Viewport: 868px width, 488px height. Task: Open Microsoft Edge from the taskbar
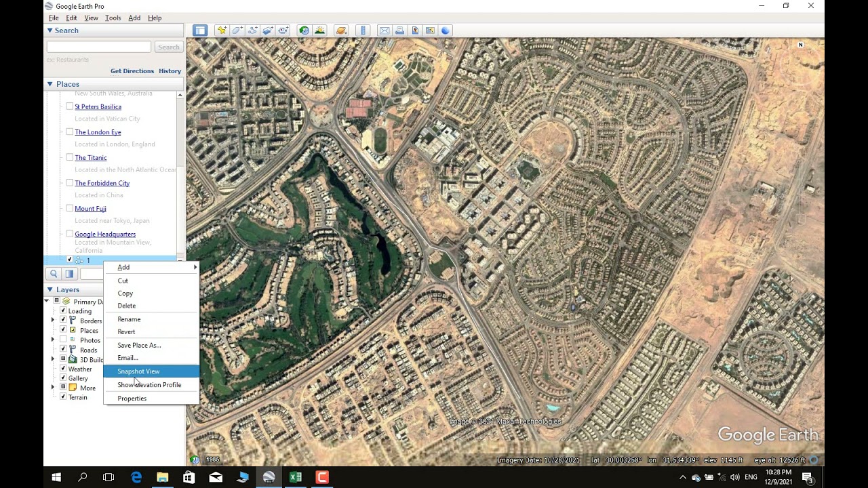136,477
